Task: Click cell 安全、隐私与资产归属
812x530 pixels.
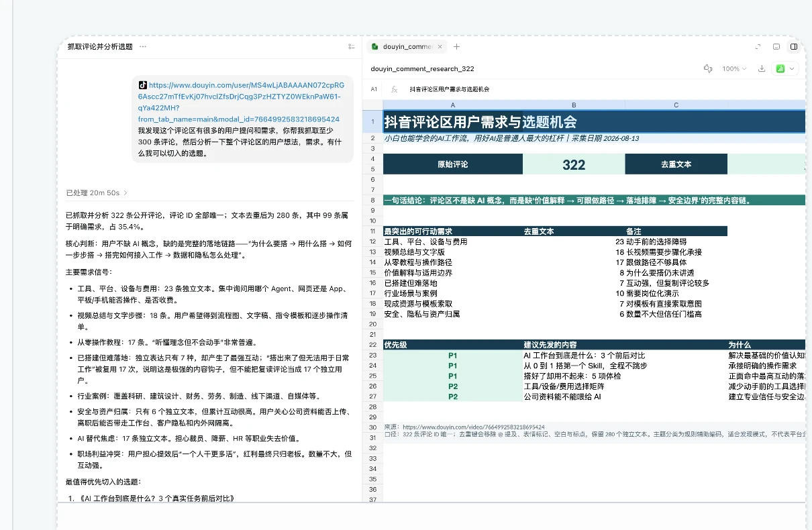Action: pyautogui.click(x=453, y=314)
